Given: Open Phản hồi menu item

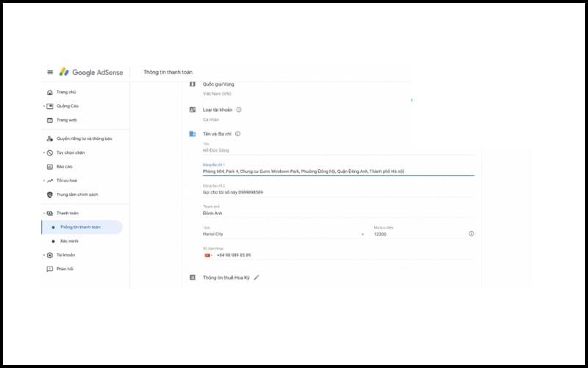Looking at the screenshot, I should pos(65,269).
